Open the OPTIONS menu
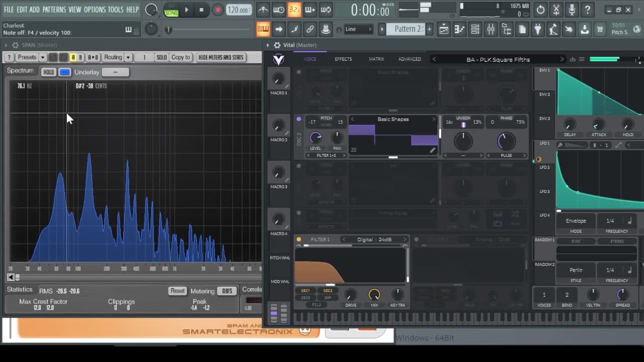The image size is (644, 362). tap(95, 10)
